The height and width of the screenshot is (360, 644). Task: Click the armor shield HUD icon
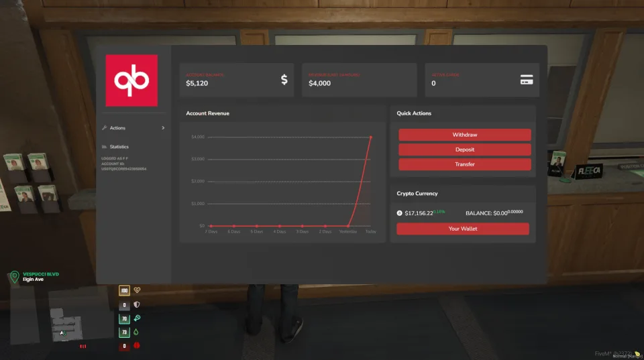coord(137,304)
